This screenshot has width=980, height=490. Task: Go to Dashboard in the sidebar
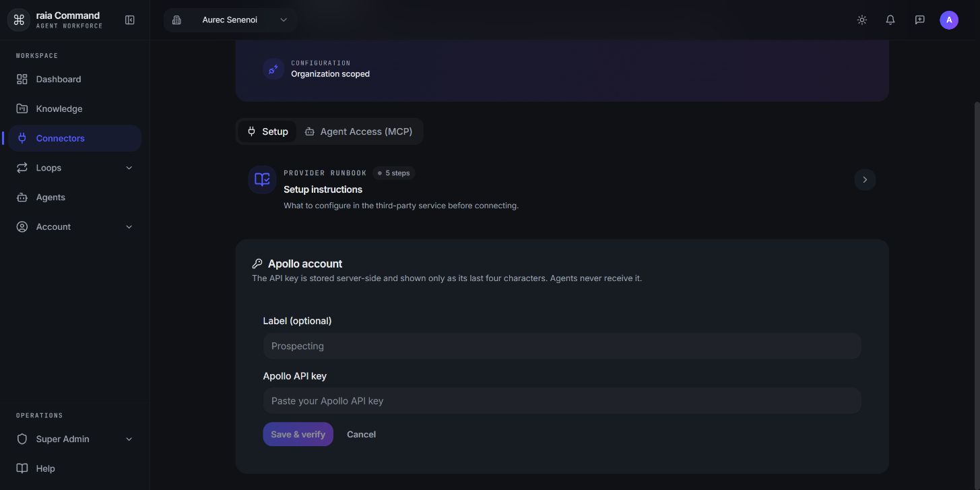point(75,80)
